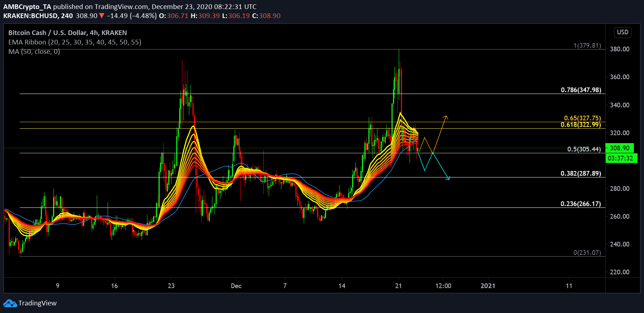Image resolution: width=644 pixels, height=313 pixels.
Task: Click the red down-triangle change indicator
Action: point(102,16)
